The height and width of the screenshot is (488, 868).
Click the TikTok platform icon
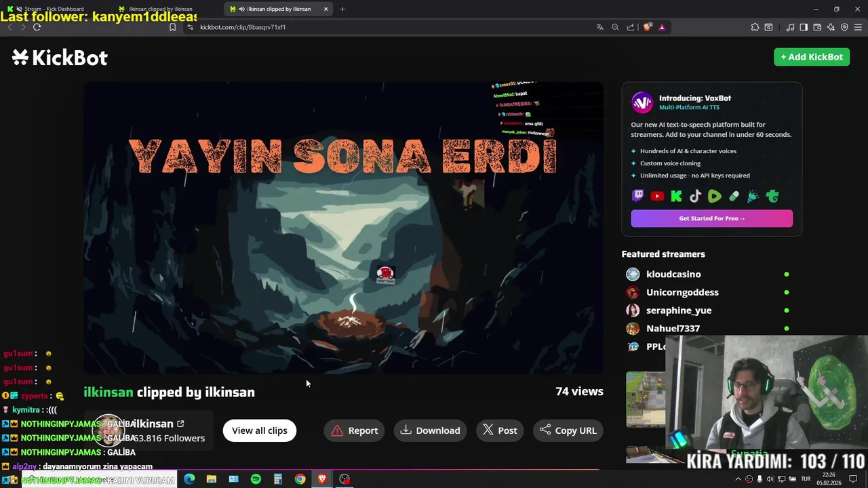point(695,197)
